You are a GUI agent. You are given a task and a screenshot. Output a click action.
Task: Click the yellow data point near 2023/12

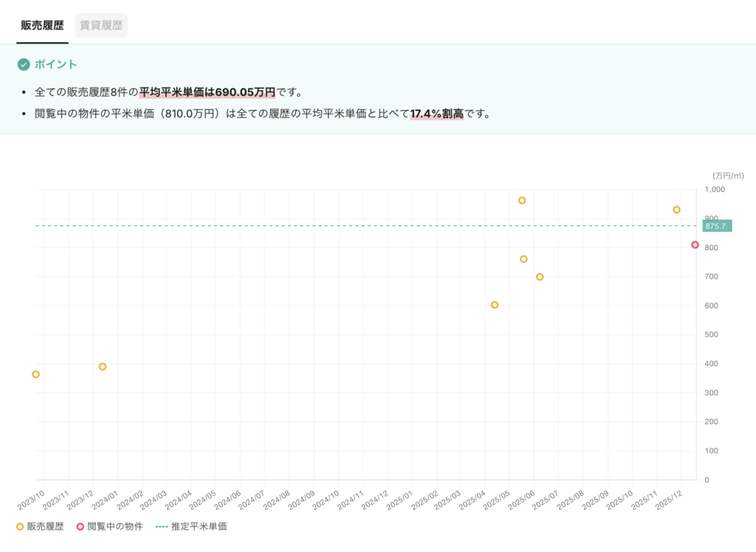tap(103, 367)
